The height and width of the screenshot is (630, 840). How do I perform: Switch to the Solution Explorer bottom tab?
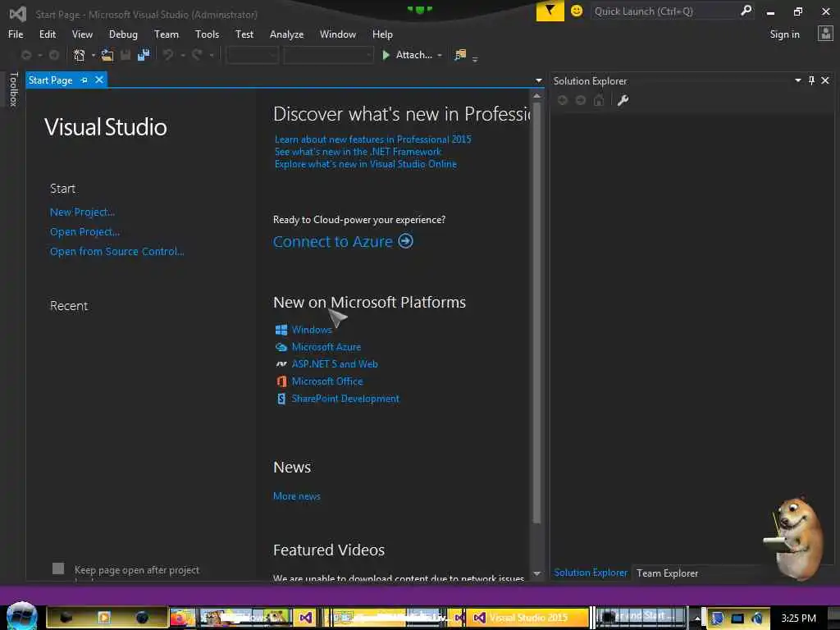click(x=591, y=573)
